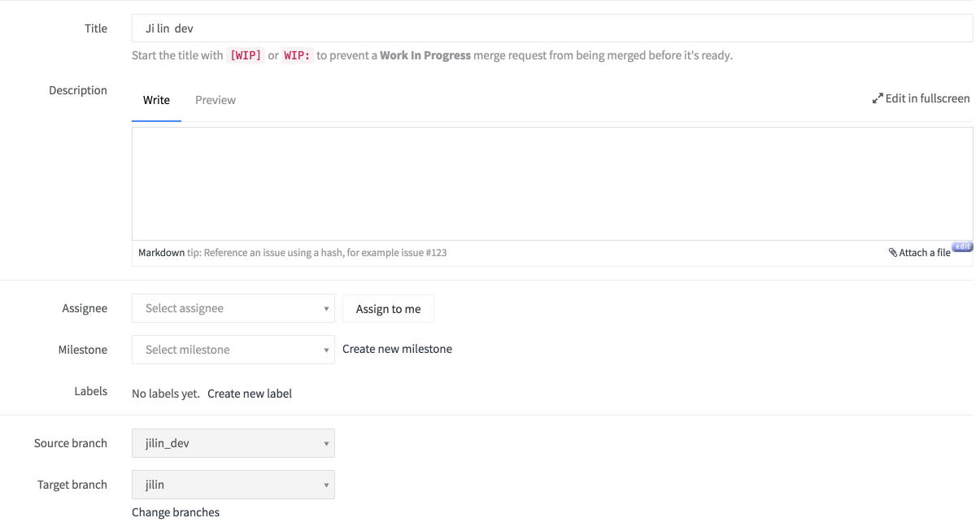Click the Create new milestone link
The height and width of the screenshot is (531, 980).
(397, 349)
